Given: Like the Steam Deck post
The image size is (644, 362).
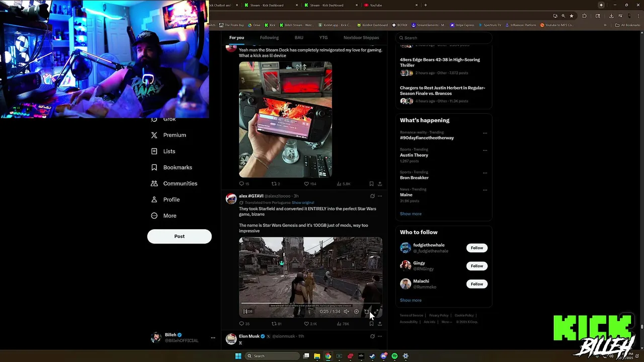Looking at the screenshot, I should pos(306,184).
